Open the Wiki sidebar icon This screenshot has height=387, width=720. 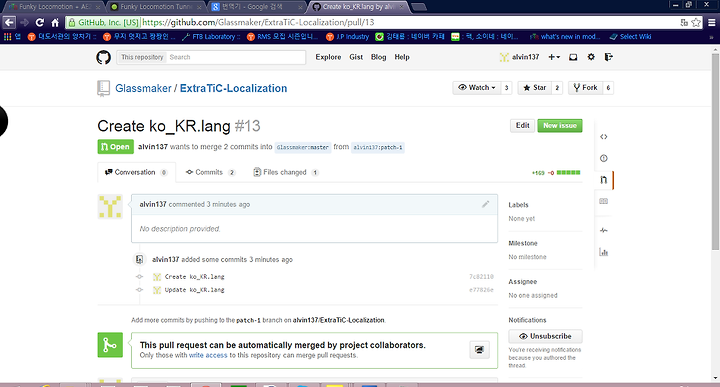coord(604,201)
